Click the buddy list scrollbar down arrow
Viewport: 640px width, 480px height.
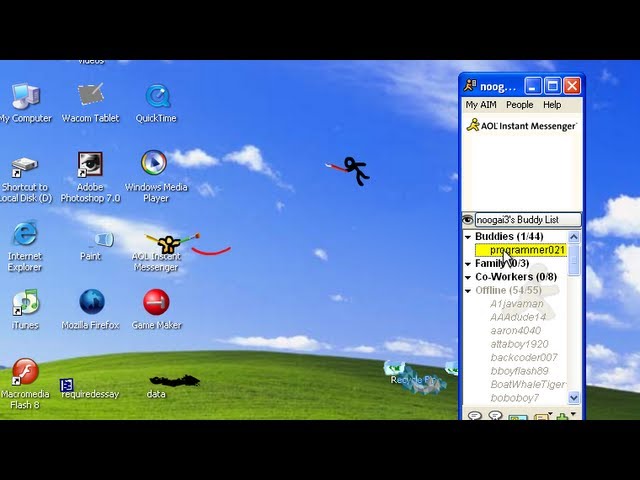[x=573, y=397]
